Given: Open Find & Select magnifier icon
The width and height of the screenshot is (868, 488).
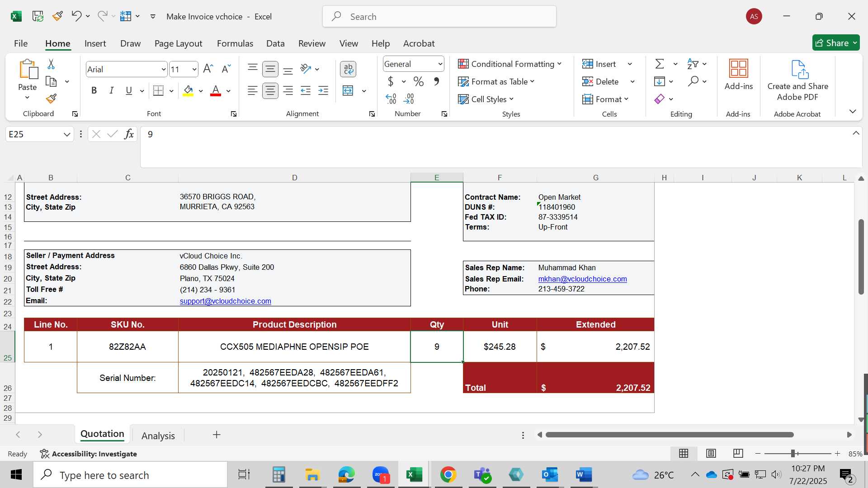Looking at the screenshot, I should pyautogui.click(x=693, y=82).
